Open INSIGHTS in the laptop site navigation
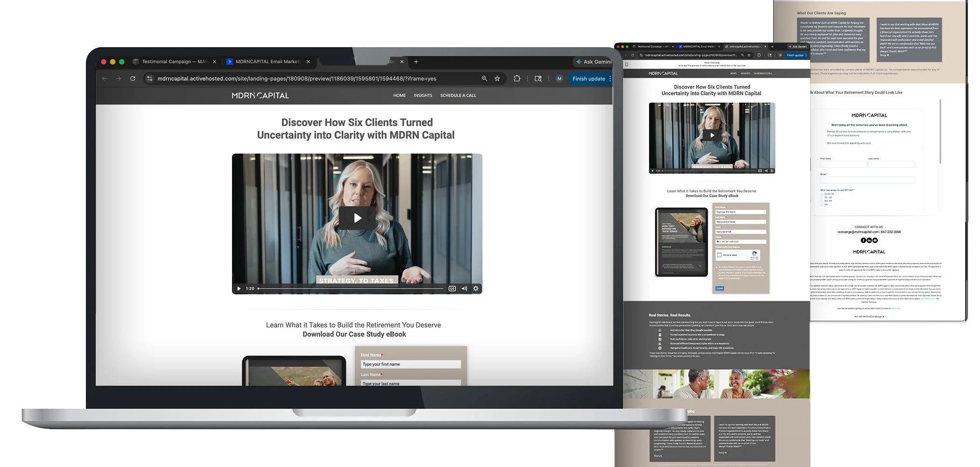980x467 pixels. click(x=423, y=95)
